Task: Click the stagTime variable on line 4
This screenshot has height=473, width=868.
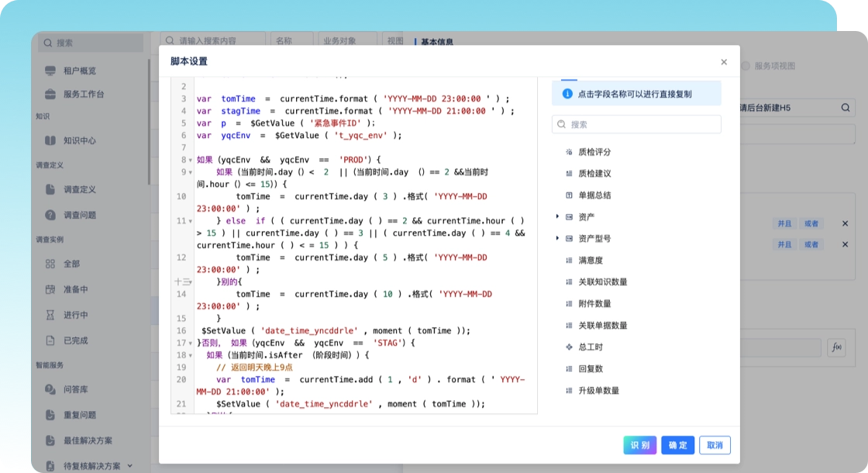Action: point(240,111)
